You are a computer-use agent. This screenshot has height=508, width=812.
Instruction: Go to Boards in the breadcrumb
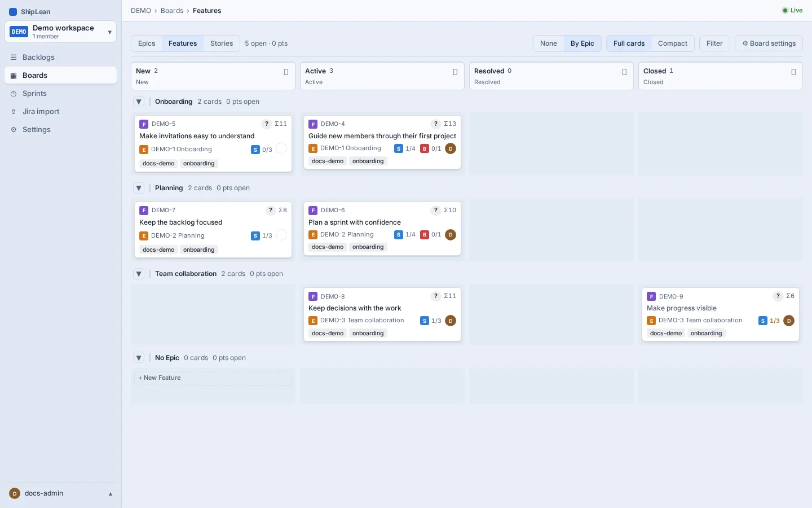(x=172, y=11)
